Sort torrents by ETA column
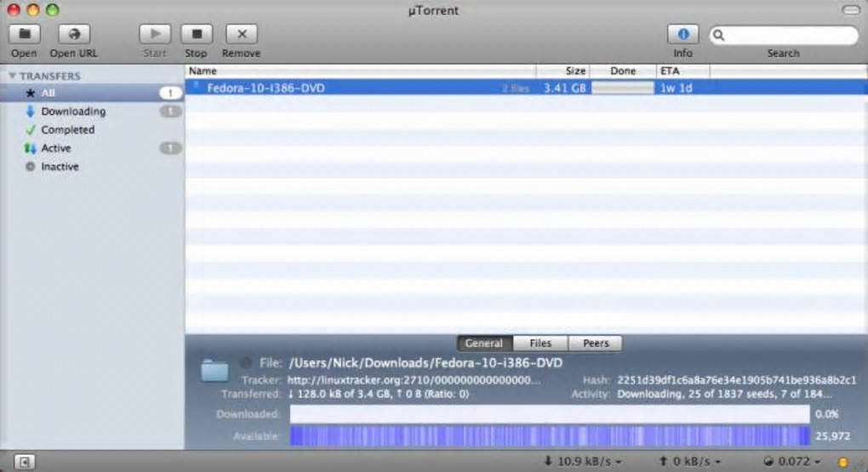The width and height of the screenshot is (868, 472). click(x=682, y=71)
